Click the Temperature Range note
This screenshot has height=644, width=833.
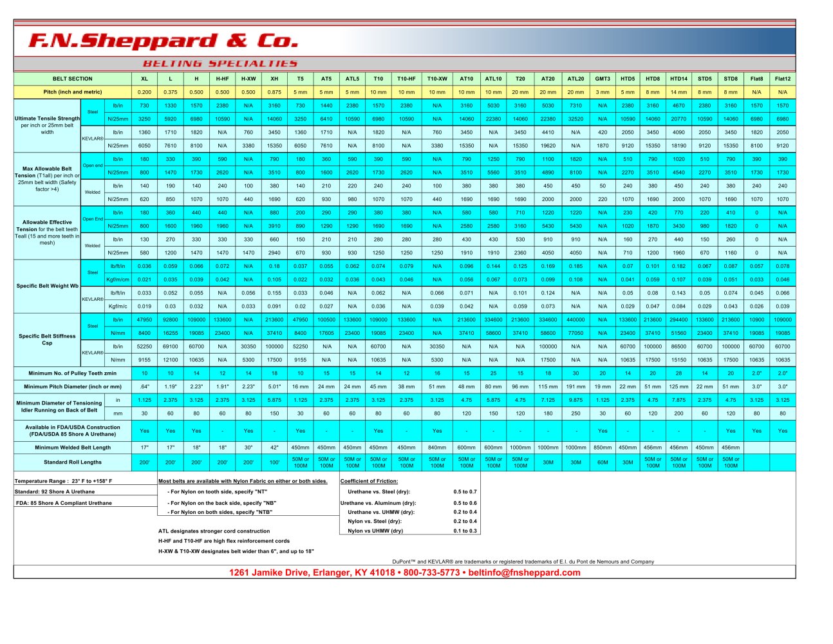pyautogui.click(x=64, y=481)
